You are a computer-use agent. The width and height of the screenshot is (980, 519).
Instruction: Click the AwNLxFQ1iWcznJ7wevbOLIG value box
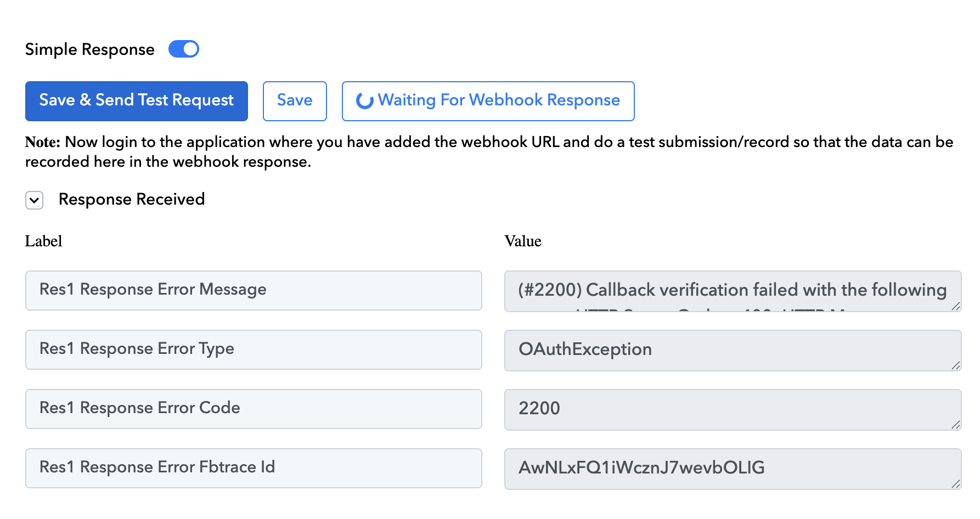732,469
